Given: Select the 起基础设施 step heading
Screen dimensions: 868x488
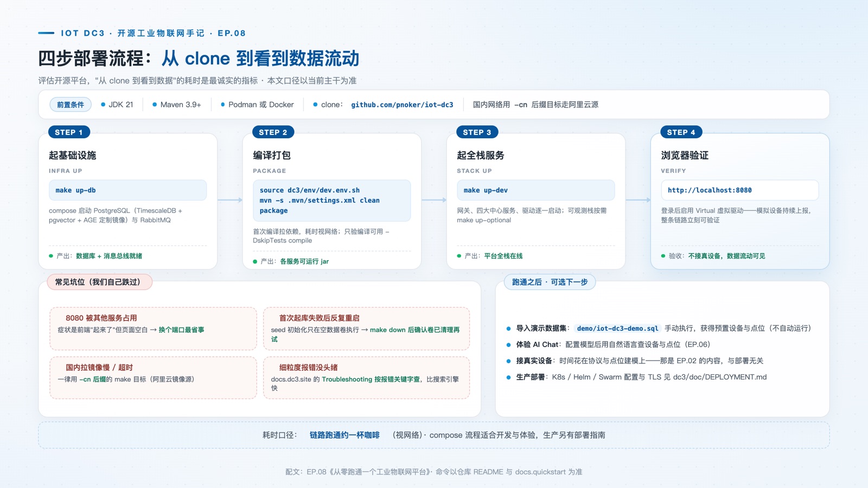Looking at the screenshot, I should tap(72, 156).
